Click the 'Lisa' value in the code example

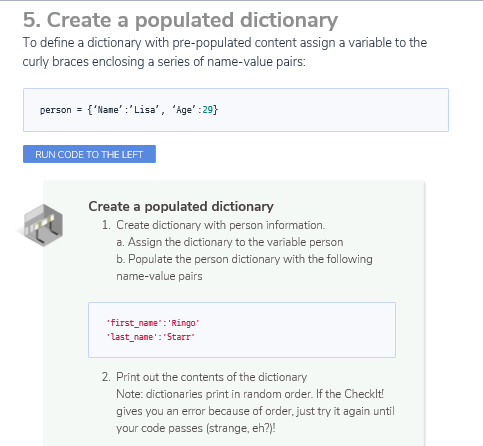click(x=144, y=110)
